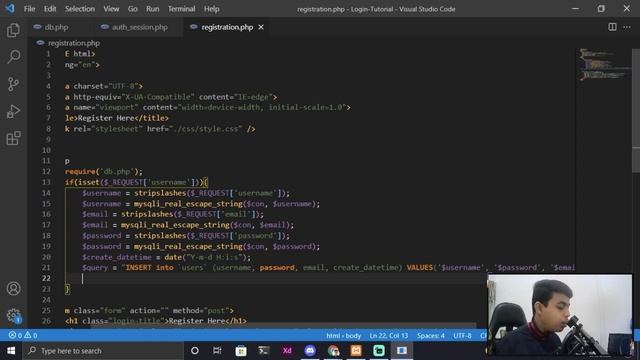The width and height of the screenshot is (640, 360).
Task: Open the Go menu
Action: tap(133, 9)
